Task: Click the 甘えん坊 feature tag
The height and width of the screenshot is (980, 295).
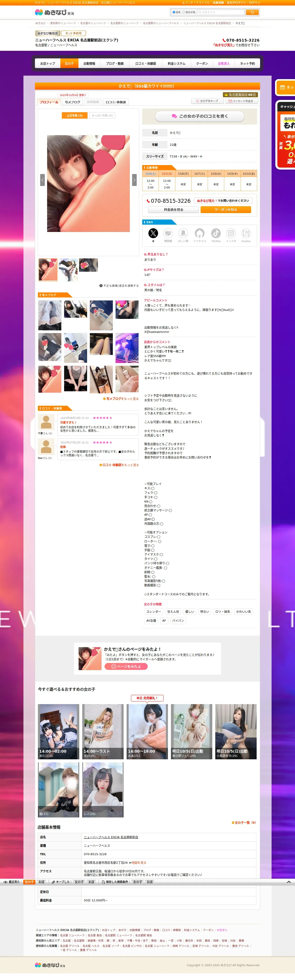Action: [x=173, y=612]
